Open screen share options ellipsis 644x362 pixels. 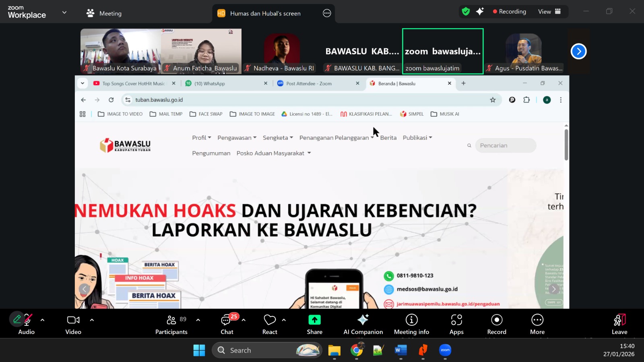(327, 13)
